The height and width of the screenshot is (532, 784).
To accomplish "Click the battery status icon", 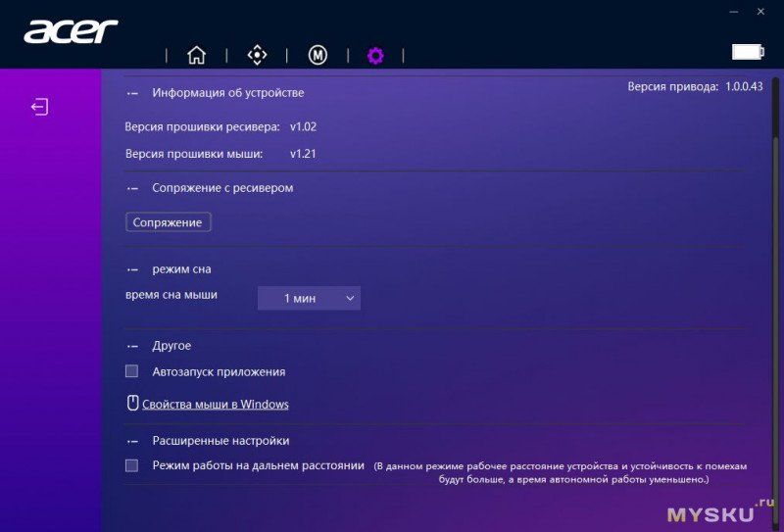I will (x=747, y=52).
